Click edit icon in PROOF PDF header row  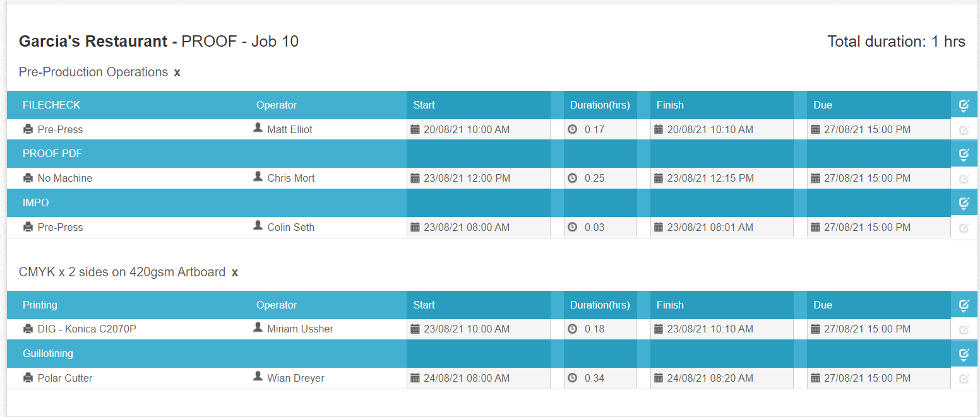click(x=964, y=154)
